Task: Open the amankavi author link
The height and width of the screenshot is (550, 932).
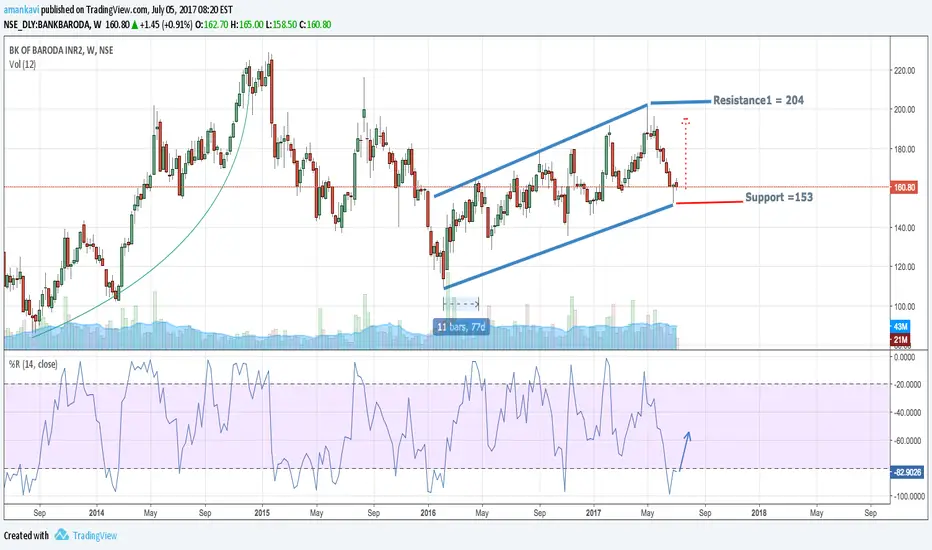Action: click(x=21, y=10)
